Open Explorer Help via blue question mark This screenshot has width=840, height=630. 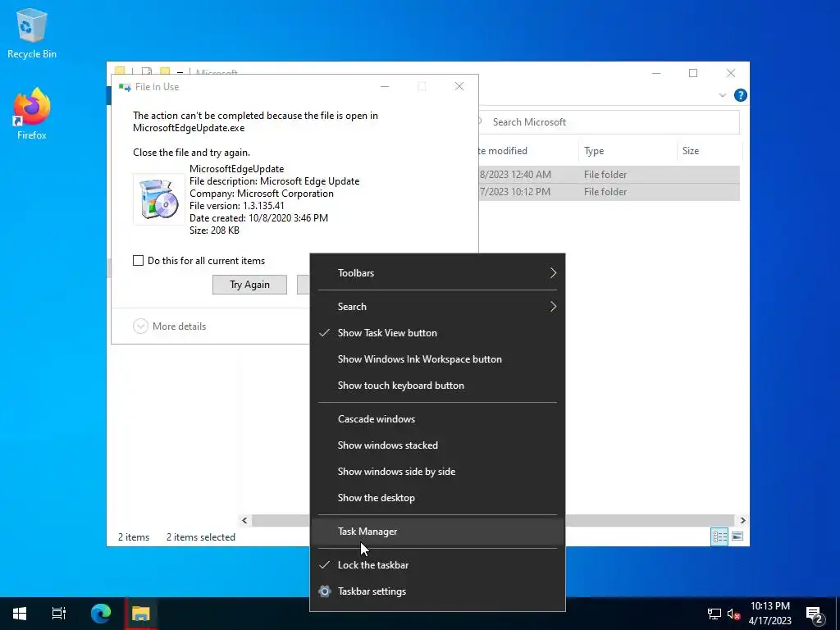(x=741, y=95)
